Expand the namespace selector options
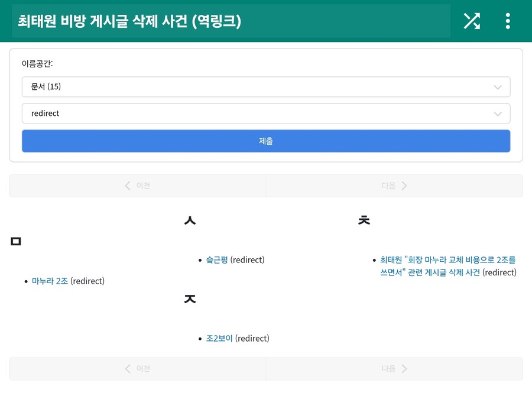Screen dimensions: 532x393 [266, 87]
